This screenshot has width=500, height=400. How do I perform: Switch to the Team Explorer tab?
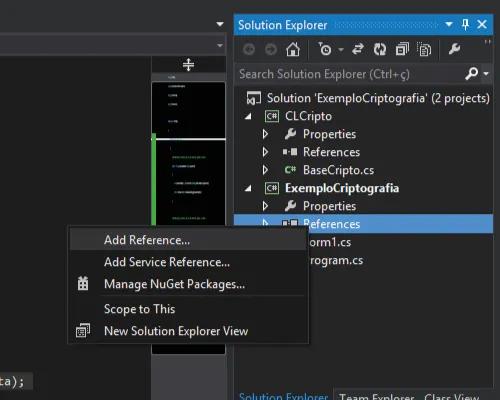[376, 397]
